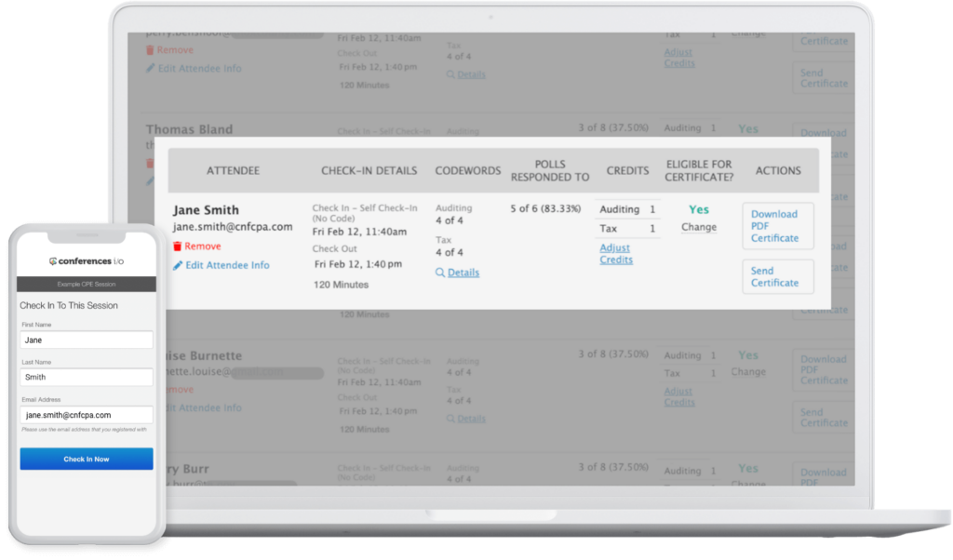The width and height of the screenshot is (953, 560).
Task: Download PDF Certificate for Jane Smith
Action: point(777,225)
